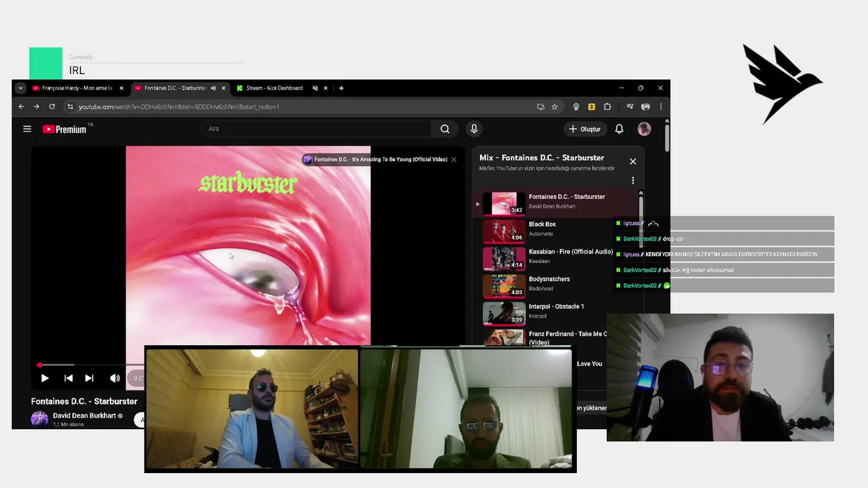Screen dimensions: 868x488
Task: Open Mix playlist three-dot options
Action: [x=633, y=180]
